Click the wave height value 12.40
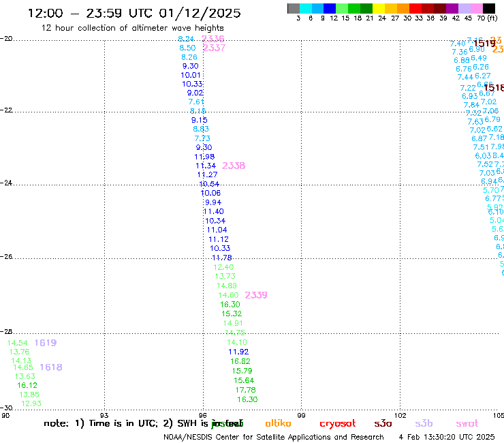The height and width of the screenshot is (443, 504). pos(223,267)
